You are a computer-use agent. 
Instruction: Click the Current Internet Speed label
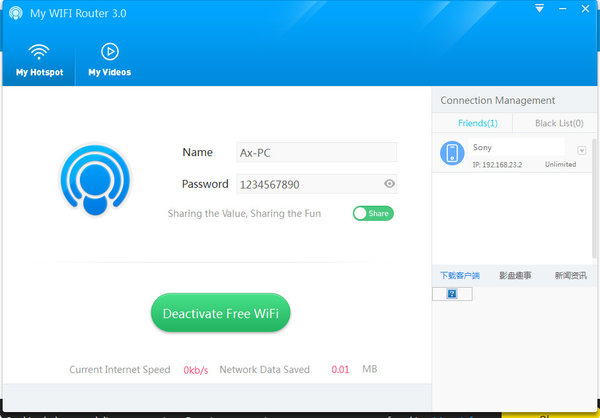120,370
